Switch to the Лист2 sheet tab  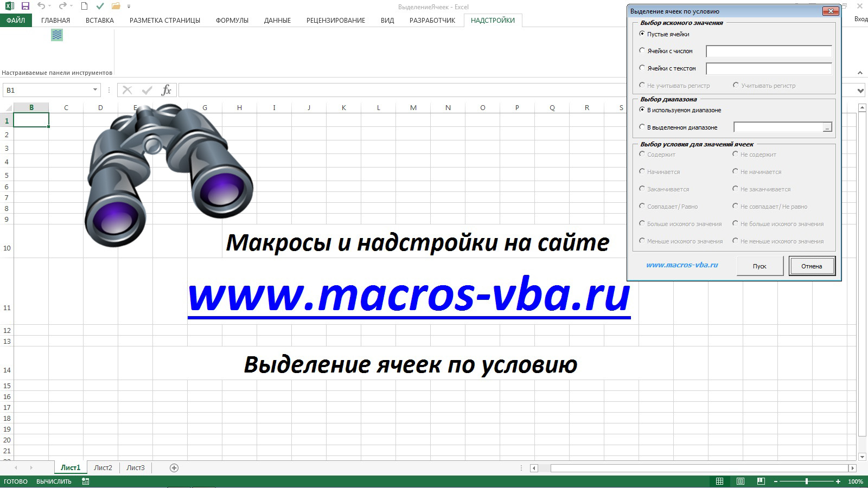(x=103, y=467)
